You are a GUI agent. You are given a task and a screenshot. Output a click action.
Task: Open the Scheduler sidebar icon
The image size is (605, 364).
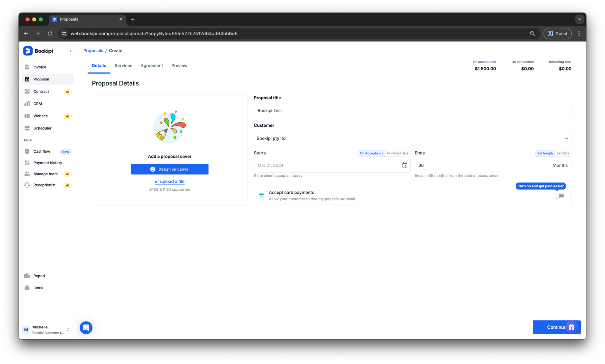click(27, 128)
